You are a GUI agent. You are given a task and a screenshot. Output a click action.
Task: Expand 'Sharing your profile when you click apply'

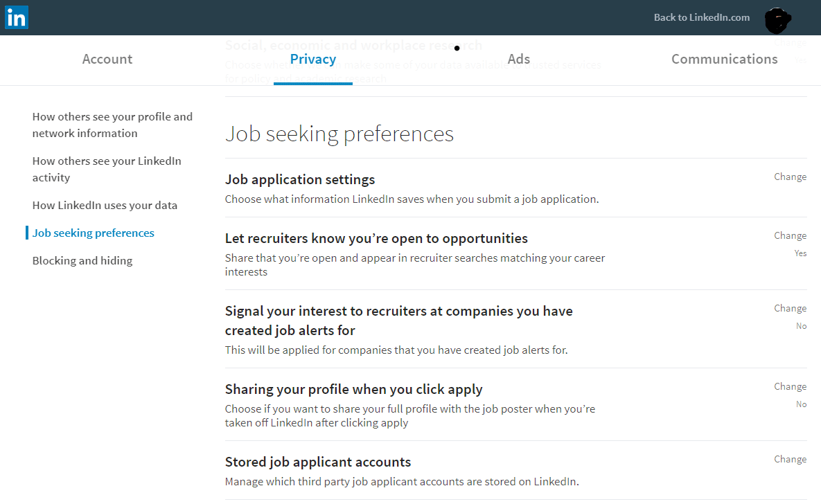tap(354, 389)
